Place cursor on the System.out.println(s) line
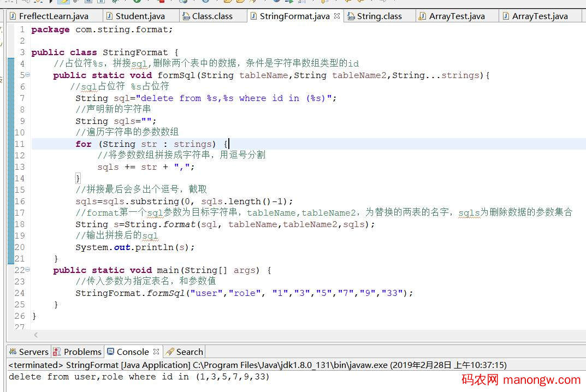Image resolution: width=586 pixels, height=392 pixels. click(135, 247)
